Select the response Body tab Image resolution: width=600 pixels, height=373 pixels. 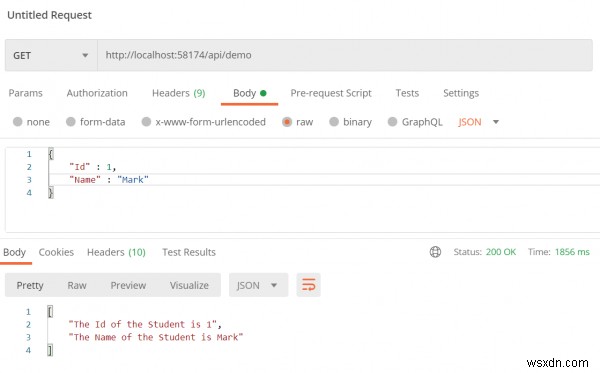[x=15, y=252]
